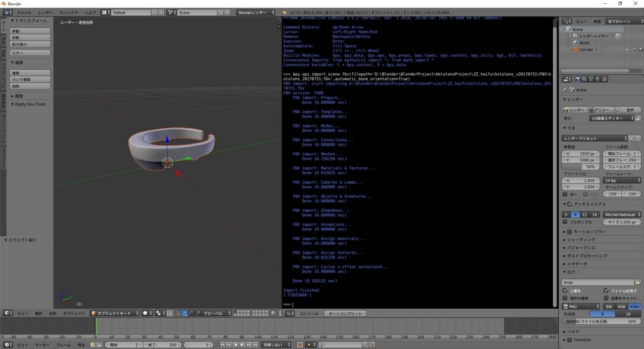Expand the Shading (シェーディング) panel
The image size is (644, 349).
(x=580, y=240)
